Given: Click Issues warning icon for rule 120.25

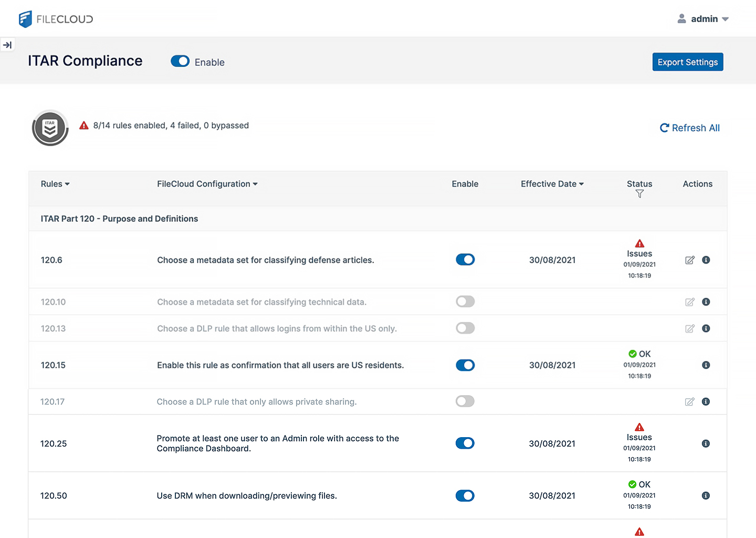Looking at the screenshot, I should 639,427.
